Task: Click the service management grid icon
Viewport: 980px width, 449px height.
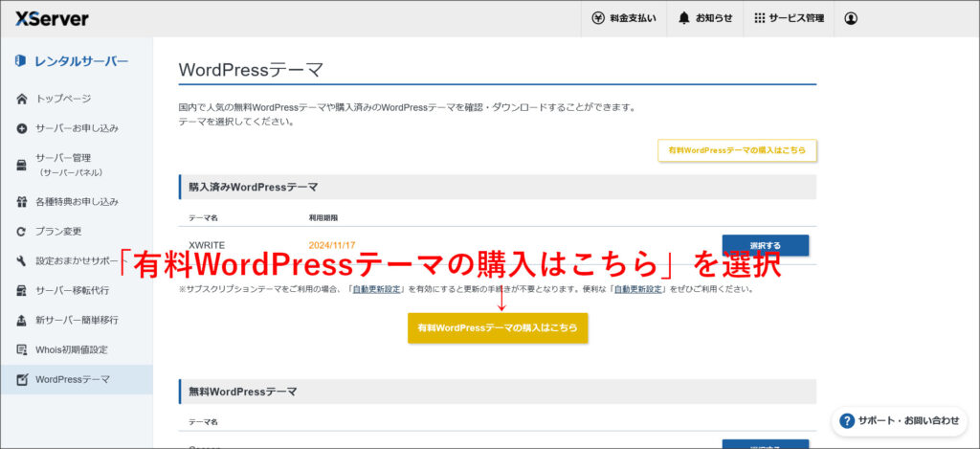Action: tap(759, 18)
